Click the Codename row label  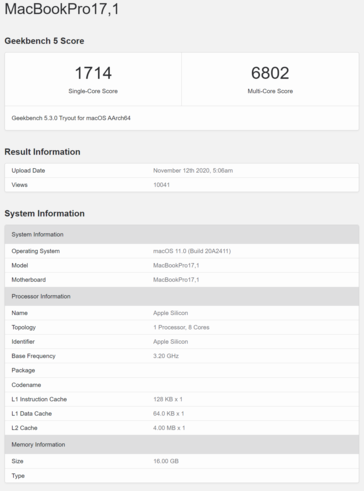[x=26, y=385]
